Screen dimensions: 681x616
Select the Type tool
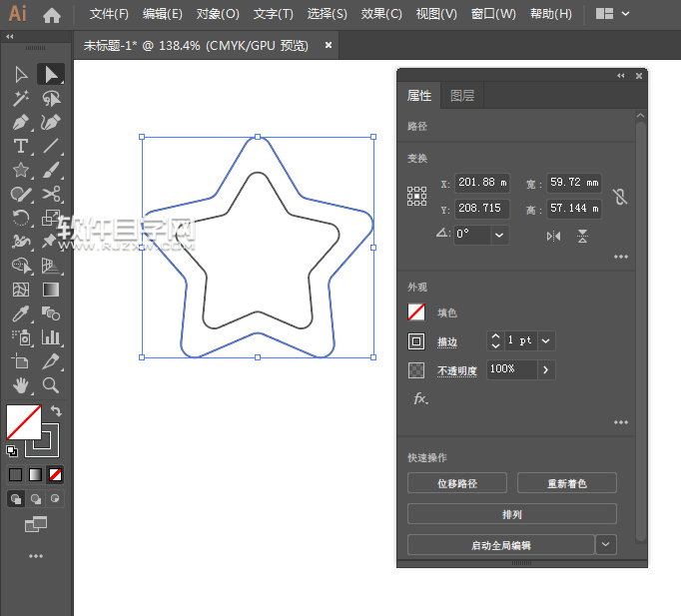[x=20, y=147]
